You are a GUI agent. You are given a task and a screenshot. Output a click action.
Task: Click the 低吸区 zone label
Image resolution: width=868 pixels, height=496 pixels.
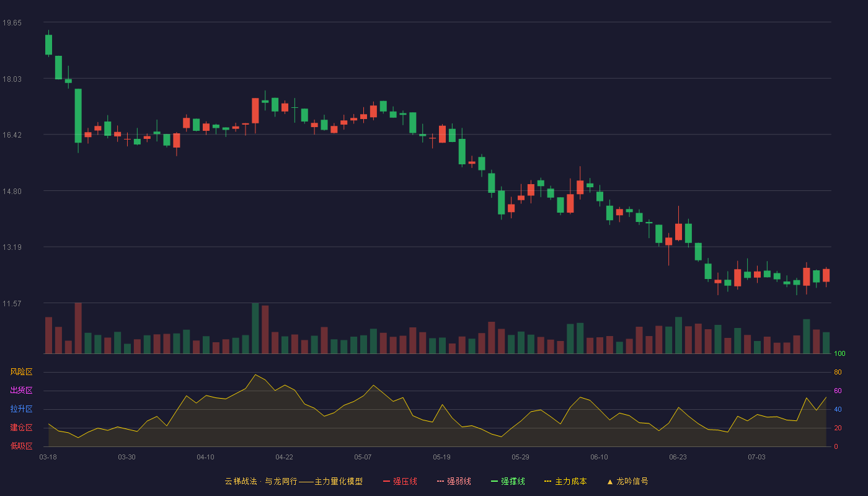coord(21,446)
